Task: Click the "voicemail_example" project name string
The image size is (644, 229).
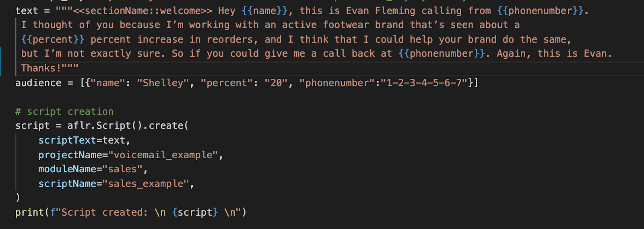Action: pos(163,155)
